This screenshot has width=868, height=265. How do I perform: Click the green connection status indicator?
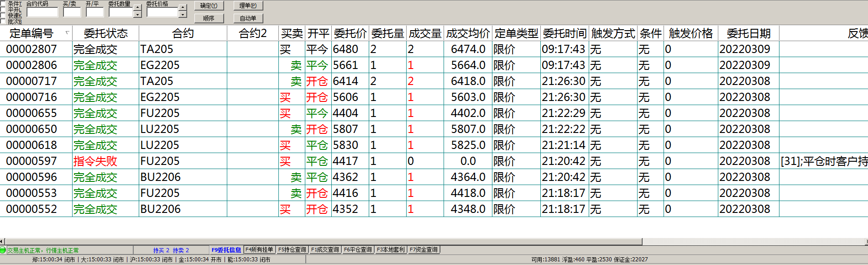pyautogui.click(x=3, y=250)
